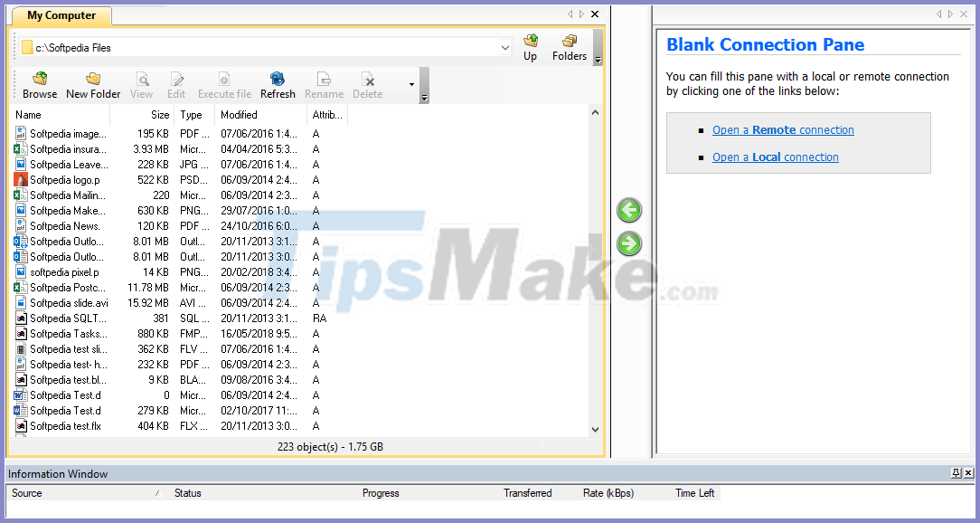Click the Information Window title bar
The height and width of the screenshot is (523, 980).
point(58,473)
